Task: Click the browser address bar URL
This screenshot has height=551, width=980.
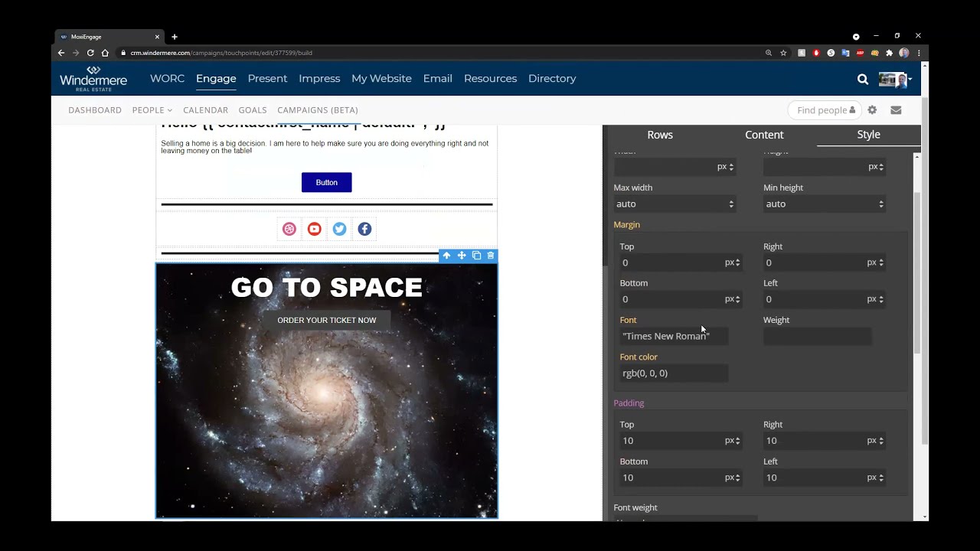Action: click(x=221, y=53)
